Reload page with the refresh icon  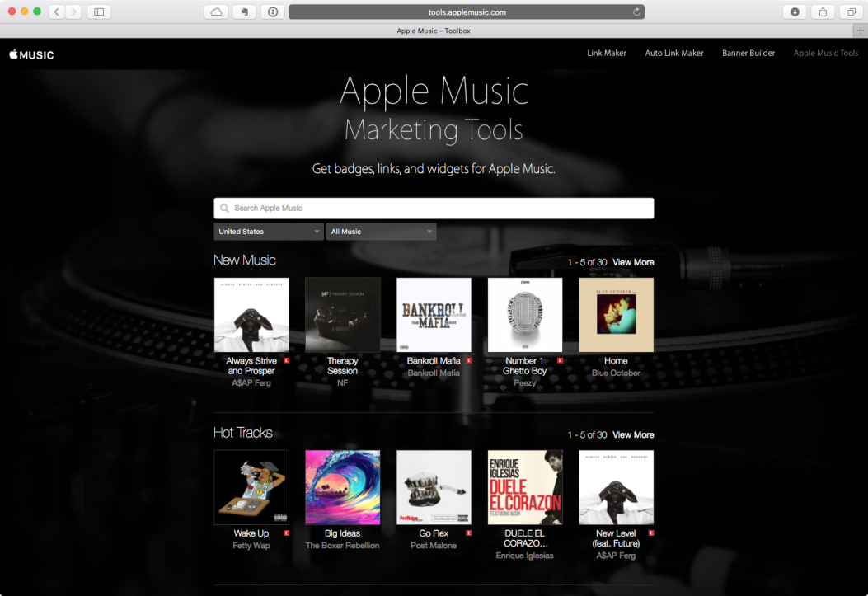(636, 12)
